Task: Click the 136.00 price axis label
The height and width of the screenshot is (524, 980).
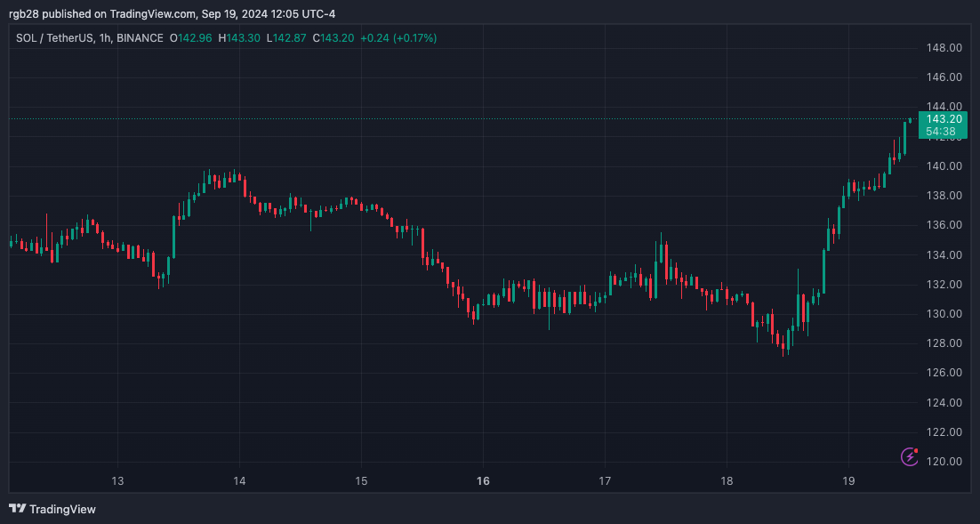Action: (944, 225)
